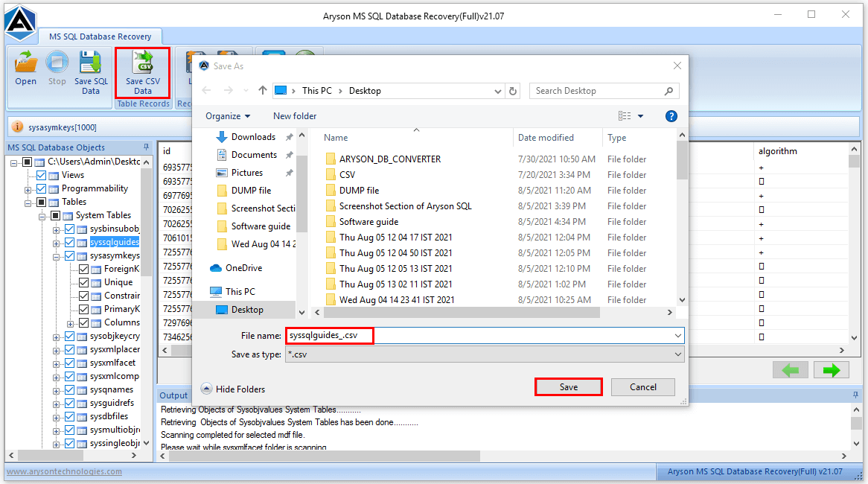Viewport: 868px width, 484px height.
Task: Open the Save as type dropdown
Action: [x=677, y=354]
